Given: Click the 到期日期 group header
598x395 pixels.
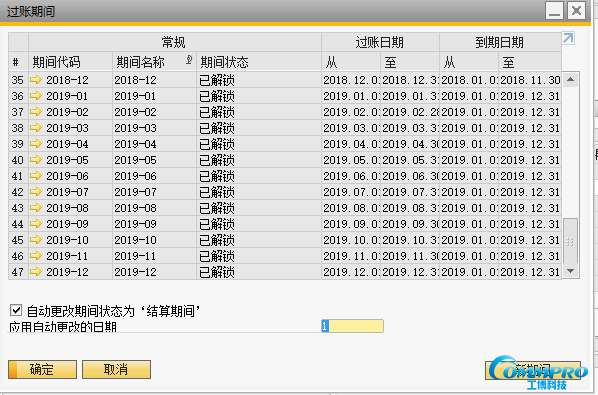Looking at the screenshot, I should coord(500,42).
